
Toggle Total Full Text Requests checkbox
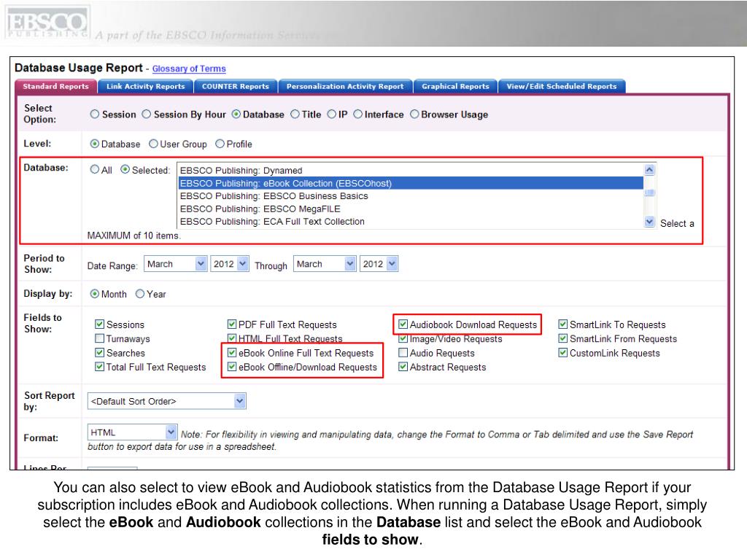tap(99, 367)
